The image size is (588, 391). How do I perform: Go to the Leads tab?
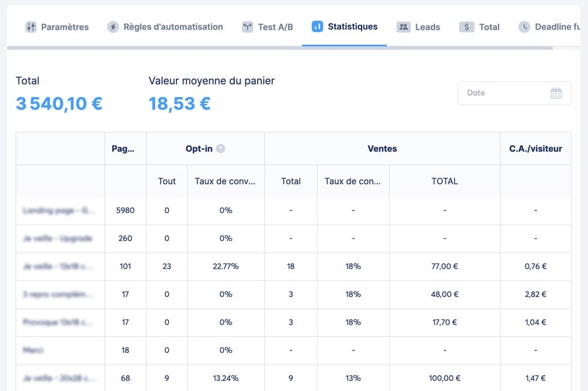tap(427, 27)
